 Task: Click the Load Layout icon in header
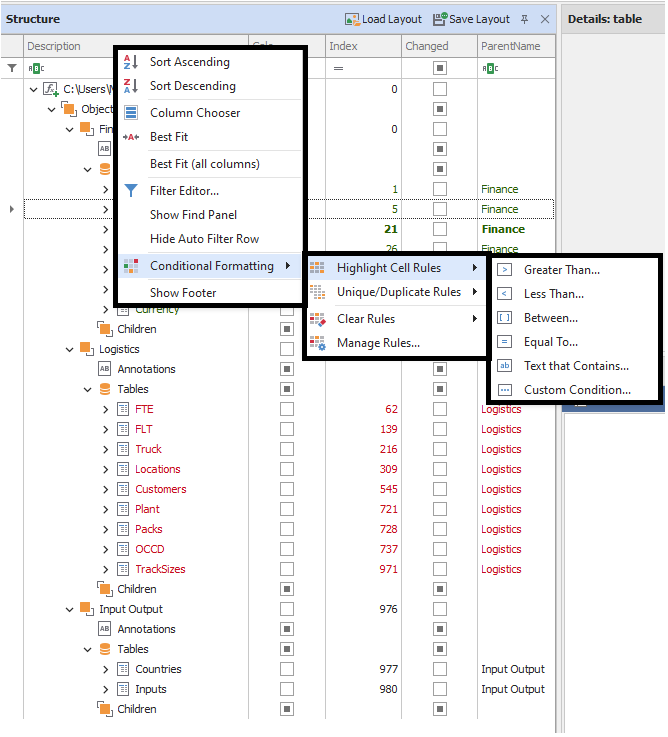(352, 19)
